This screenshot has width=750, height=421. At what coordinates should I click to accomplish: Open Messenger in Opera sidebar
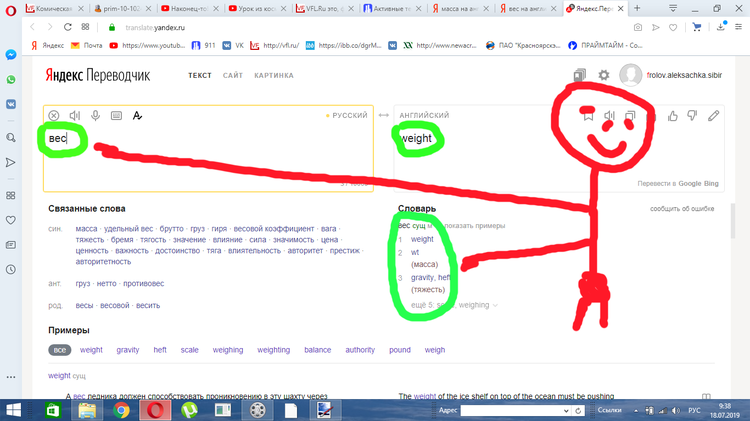pos(11,55)
